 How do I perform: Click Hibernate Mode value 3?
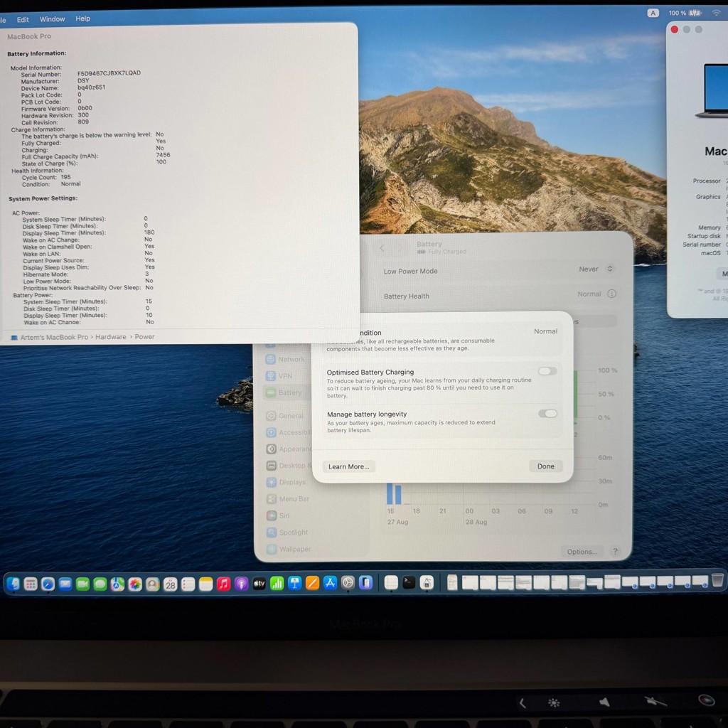click(146, 274)
